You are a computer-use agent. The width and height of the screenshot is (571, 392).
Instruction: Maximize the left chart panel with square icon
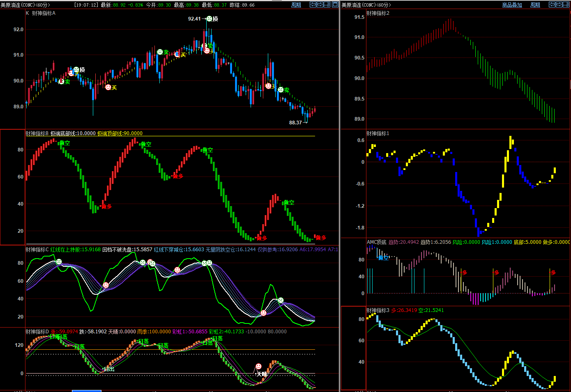coord(335,5)
